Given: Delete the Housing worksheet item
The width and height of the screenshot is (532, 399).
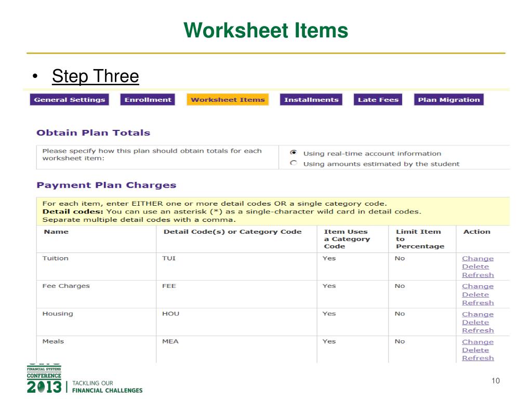Looking at the screenshot, I should click(x=475, y=322).
